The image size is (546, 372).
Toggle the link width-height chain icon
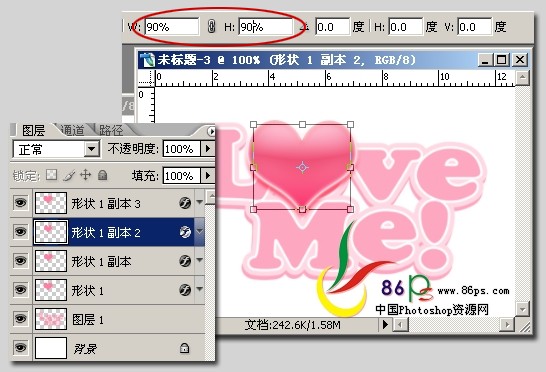click(211, 26)
